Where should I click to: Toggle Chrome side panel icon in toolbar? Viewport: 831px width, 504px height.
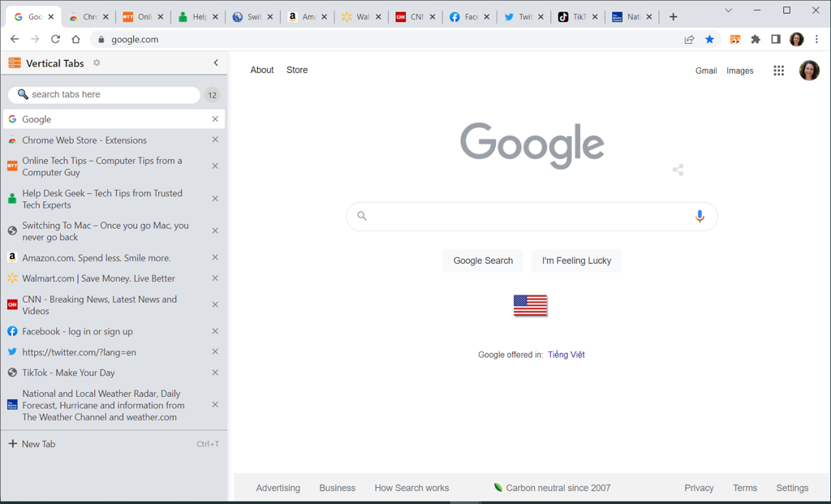pos(776,39)
